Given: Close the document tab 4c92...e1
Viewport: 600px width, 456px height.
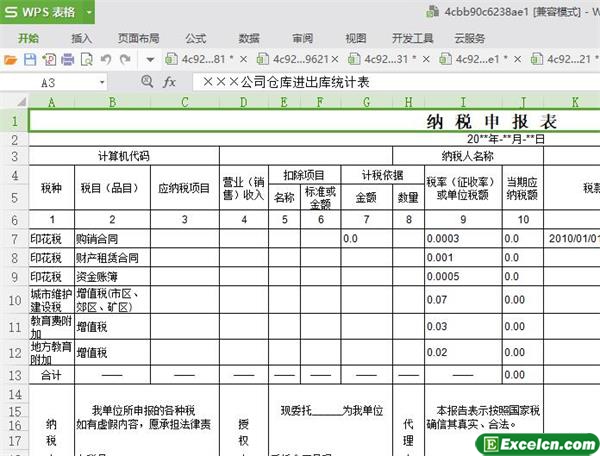Looking at the screenshot, I should (517, 59).
